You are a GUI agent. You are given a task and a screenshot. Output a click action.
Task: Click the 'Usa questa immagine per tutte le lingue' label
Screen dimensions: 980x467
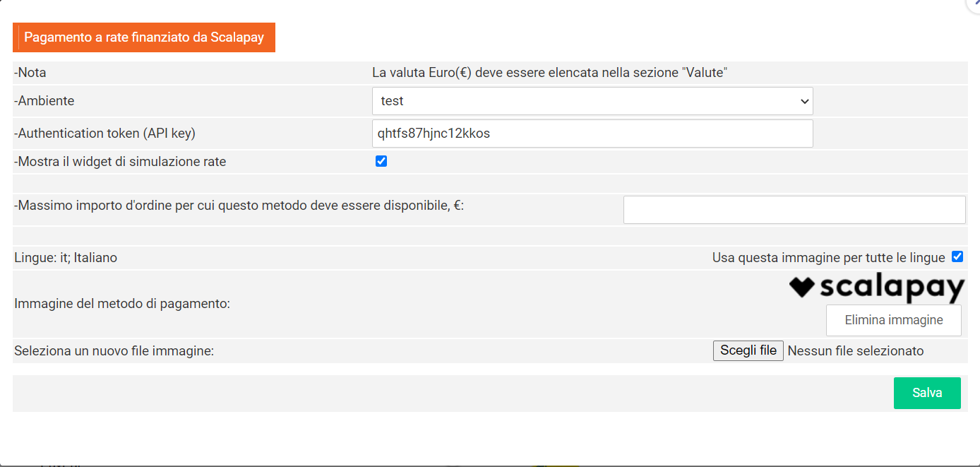828,258
